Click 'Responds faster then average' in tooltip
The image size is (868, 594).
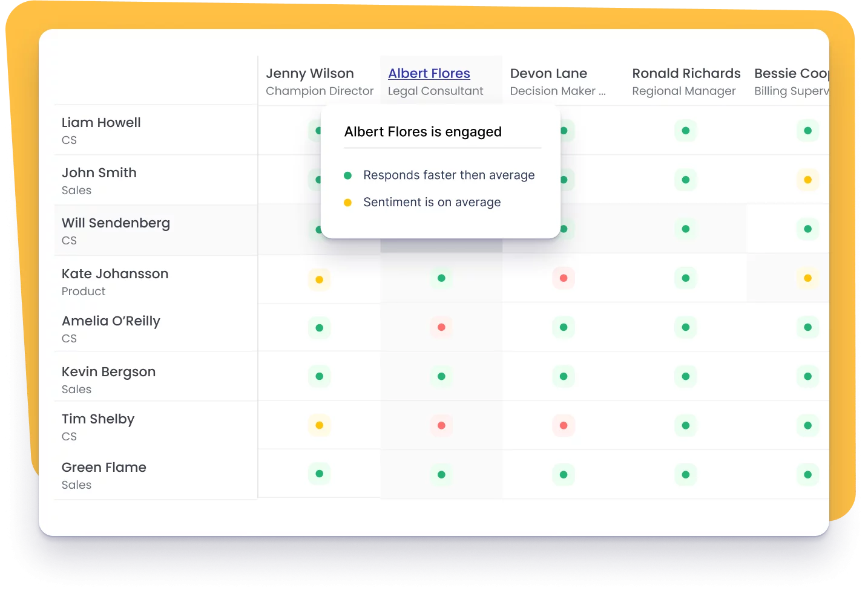pyautogui.click(x=449, y=175)
